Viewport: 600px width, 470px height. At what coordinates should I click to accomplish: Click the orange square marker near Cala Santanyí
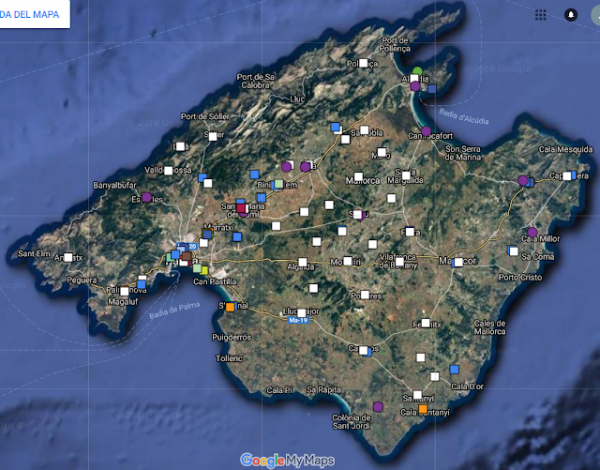click(423, 410)
